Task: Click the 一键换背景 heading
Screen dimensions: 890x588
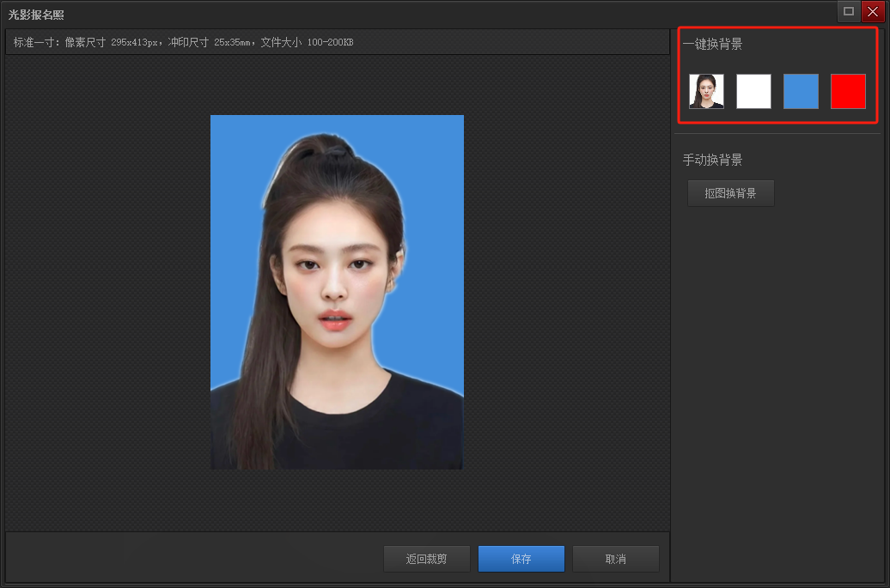Action: pyautogui.click(x=712, y=45)
